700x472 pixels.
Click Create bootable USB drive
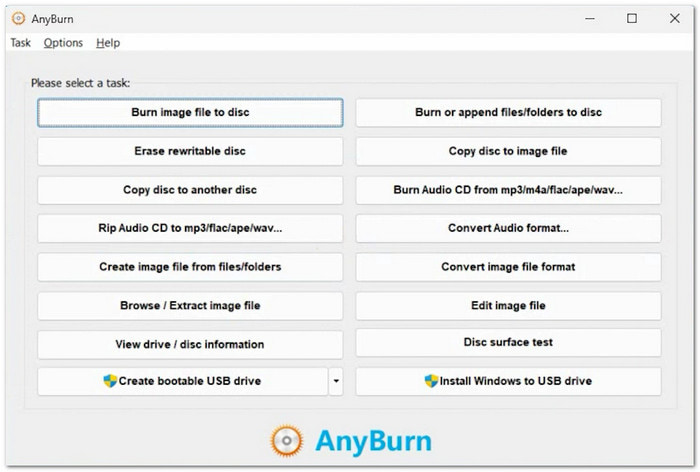(x=183, y=381)
